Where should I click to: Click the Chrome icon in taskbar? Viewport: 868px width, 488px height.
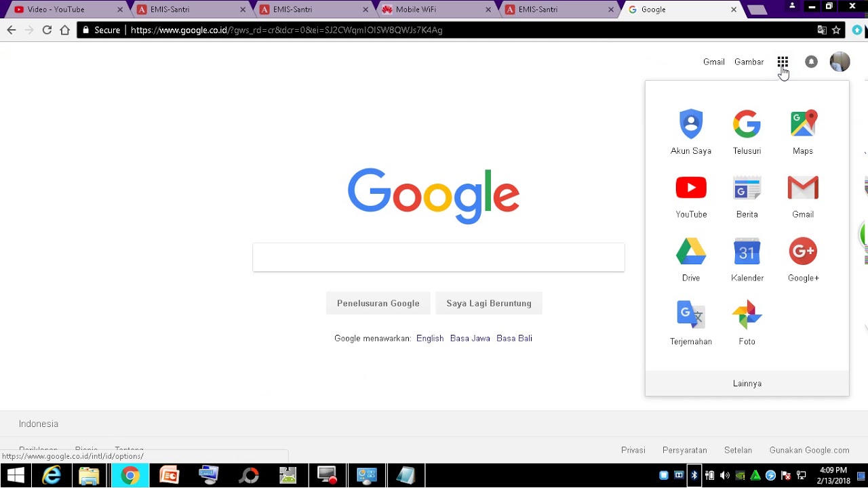tap(130, 476)
